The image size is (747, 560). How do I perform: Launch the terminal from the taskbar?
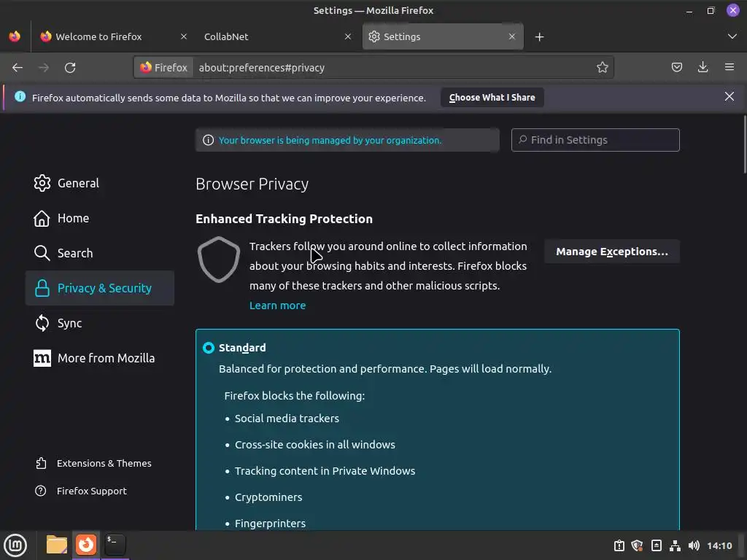(x=115, y=544)
